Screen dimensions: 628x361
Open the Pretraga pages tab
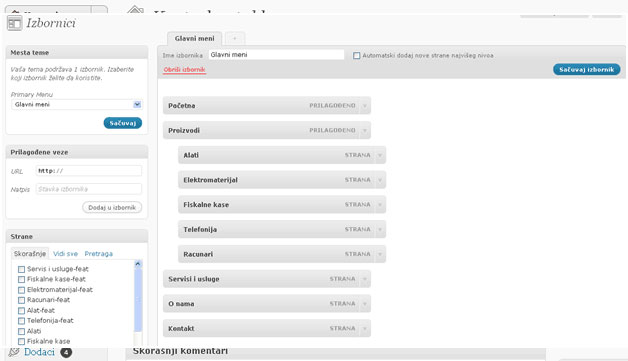pyautogui.click(x=99, y=254)
